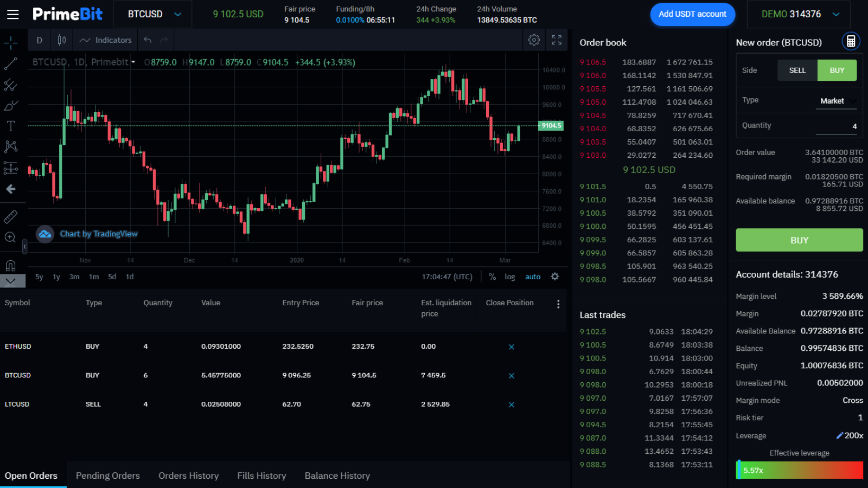This screenshot has width=868, height=488.
Task: Open the hamburger main menu
Action: [x=12, y=15]
